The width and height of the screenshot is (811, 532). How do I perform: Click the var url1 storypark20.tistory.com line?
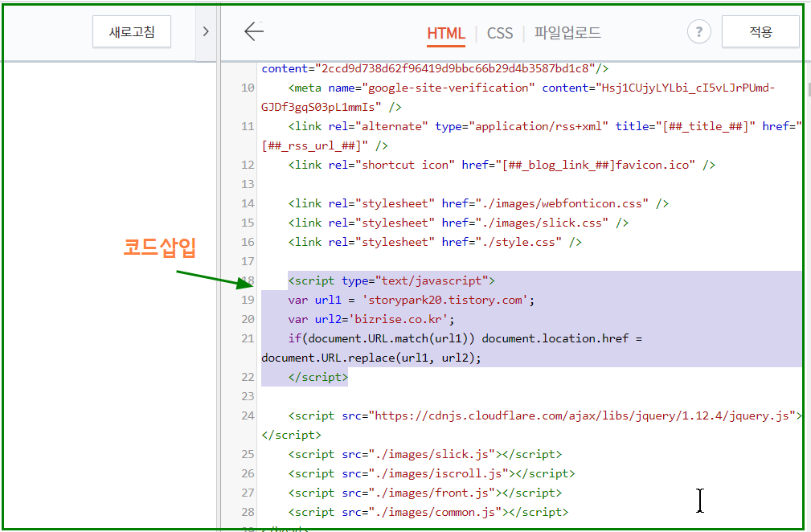tap(412, 300)
